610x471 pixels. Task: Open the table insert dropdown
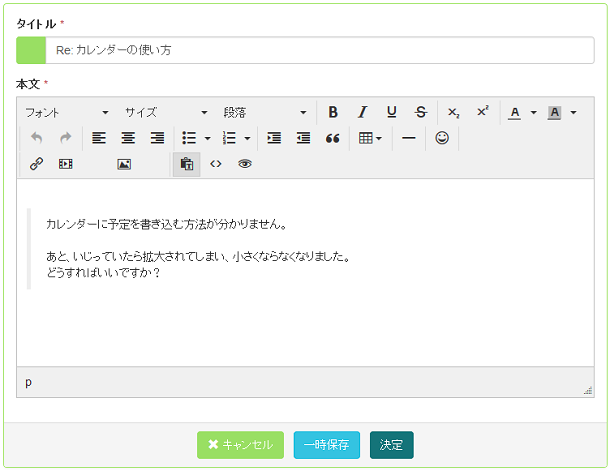[x=370, y=138]
